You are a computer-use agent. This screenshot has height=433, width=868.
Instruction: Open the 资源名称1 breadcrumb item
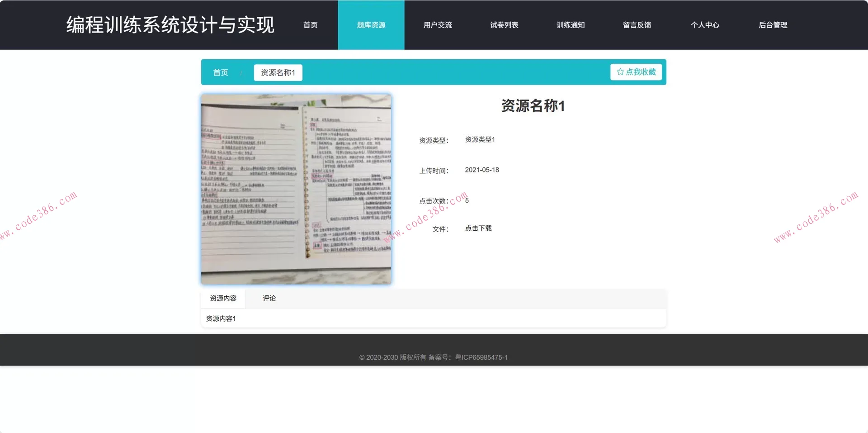tap(278, 72)
